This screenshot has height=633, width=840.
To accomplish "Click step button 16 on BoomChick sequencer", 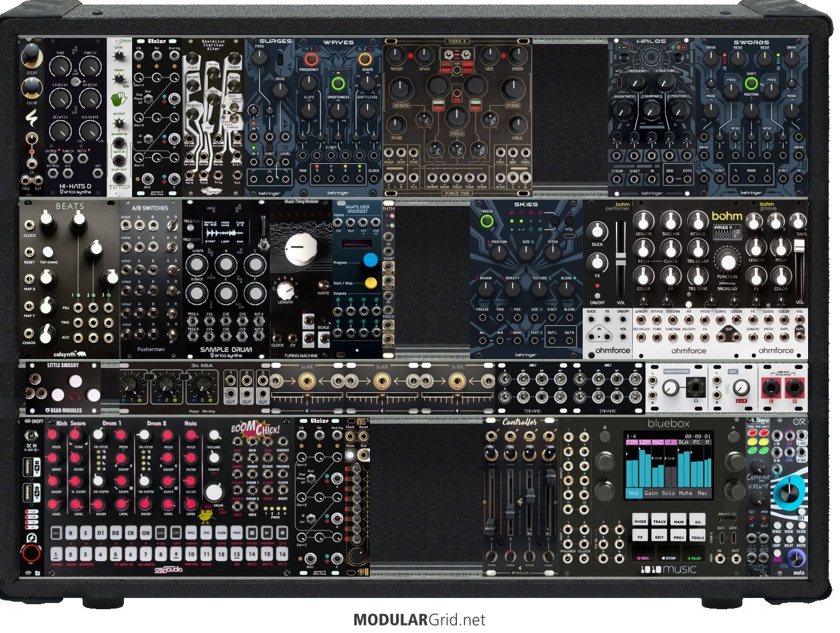I will (282, 554).
